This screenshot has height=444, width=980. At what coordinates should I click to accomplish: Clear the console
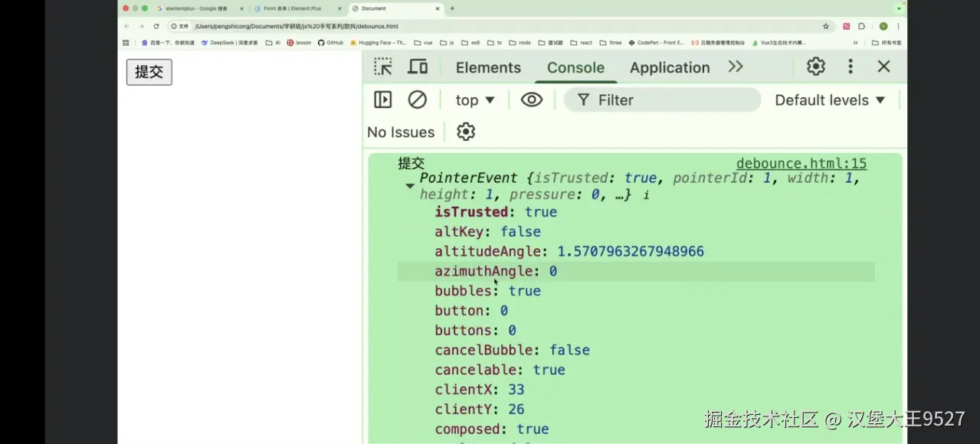tap(417, 100)
